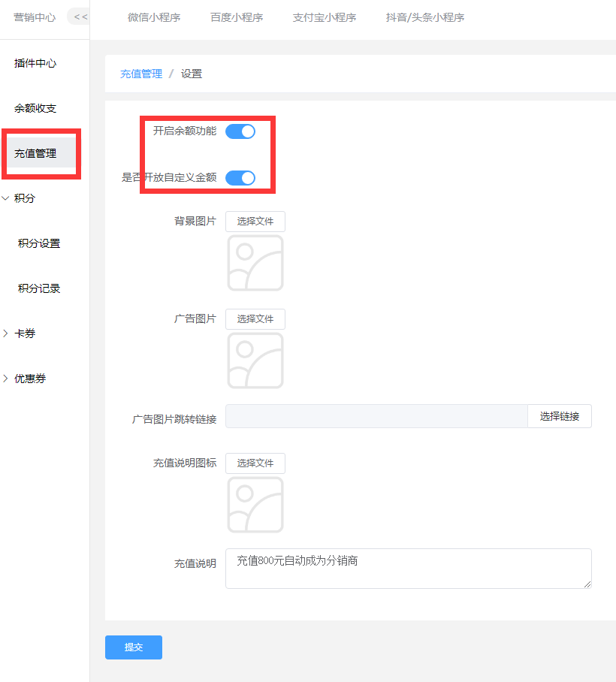The width and height of the screenshot is (616, 682).
Task: Open 余额收支 in the sidebar
Action: 35,108
